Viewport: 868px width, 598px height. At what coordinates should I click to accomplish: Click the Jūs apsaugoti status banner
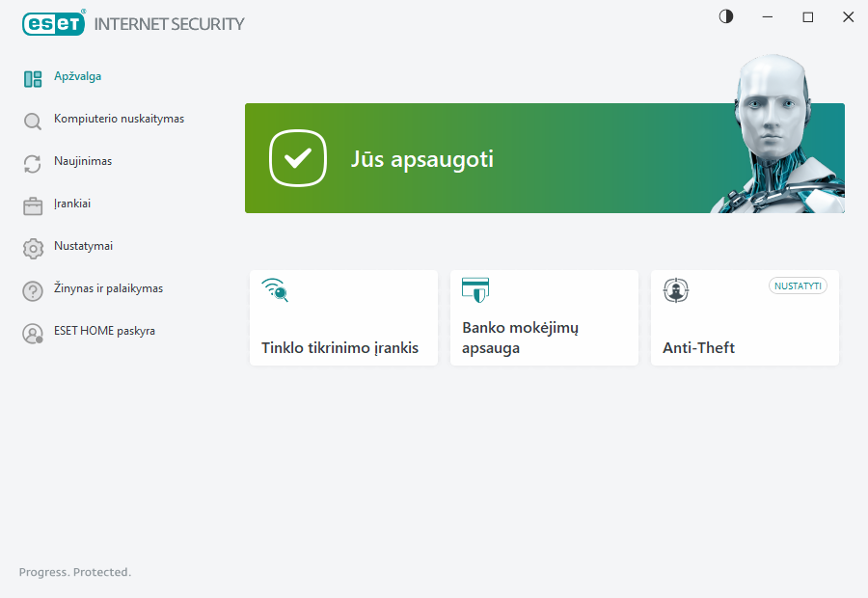545,158
